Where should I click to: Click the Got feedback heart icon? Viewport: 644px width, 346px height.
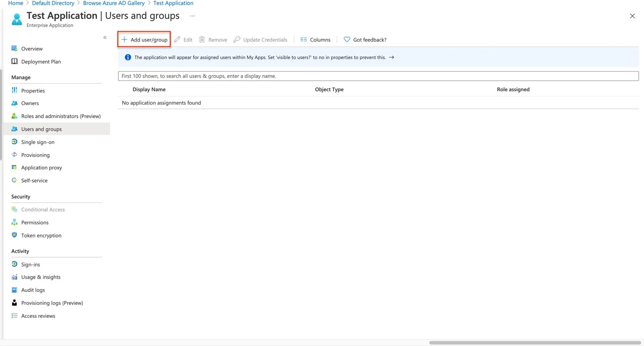(x=347, y=40)
